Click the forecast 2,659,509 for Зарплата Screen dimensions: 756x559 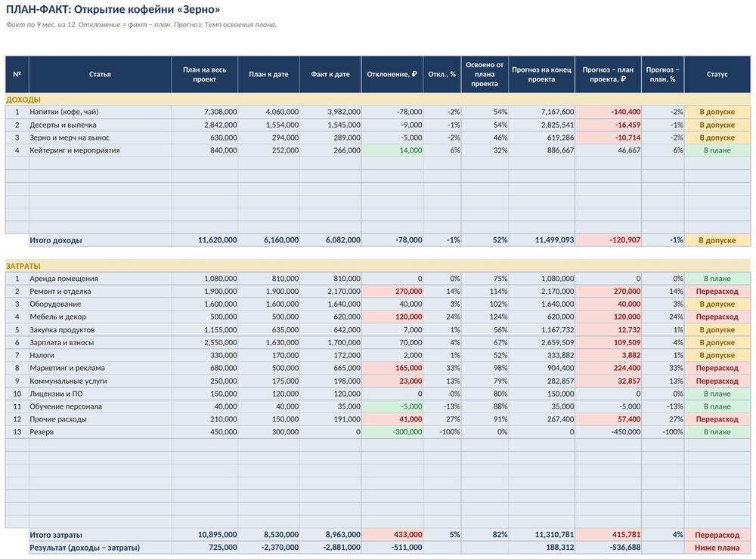541,343
